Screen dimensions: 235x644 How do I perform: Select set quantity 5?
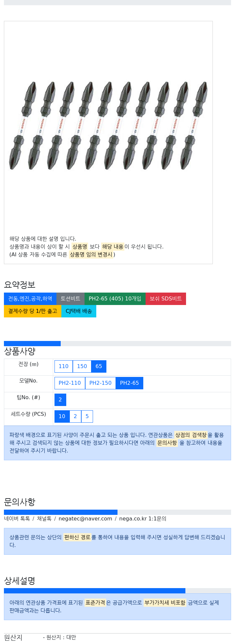point(87,416)
